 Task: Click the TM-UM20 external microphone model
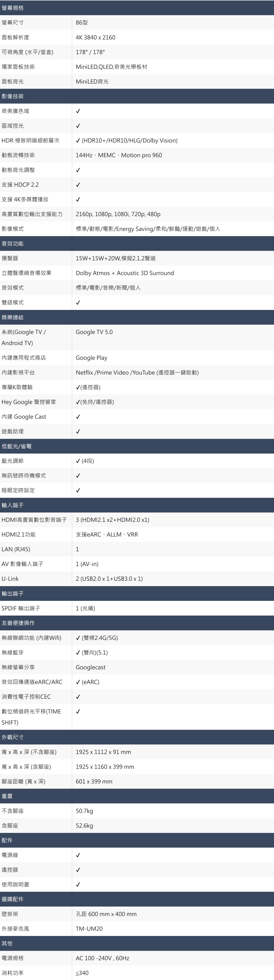[x=89, y=929]
